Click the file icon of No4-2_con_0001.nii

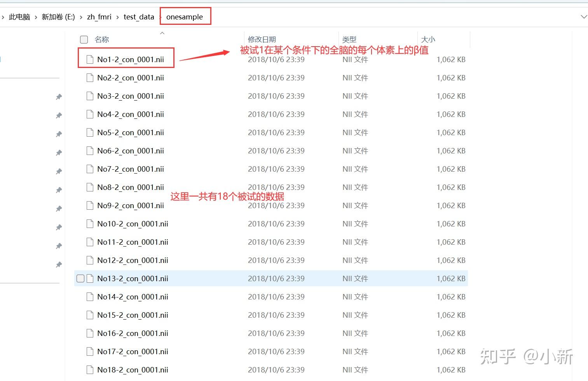coord(90,114)
